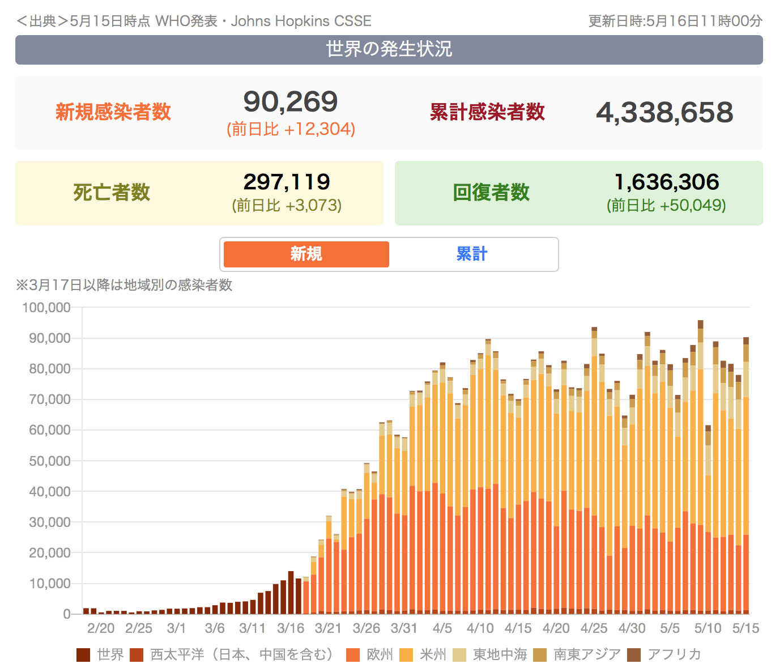Click the 累計感染者数 total 4,338,658
The image size is (784, 672).
664,113
